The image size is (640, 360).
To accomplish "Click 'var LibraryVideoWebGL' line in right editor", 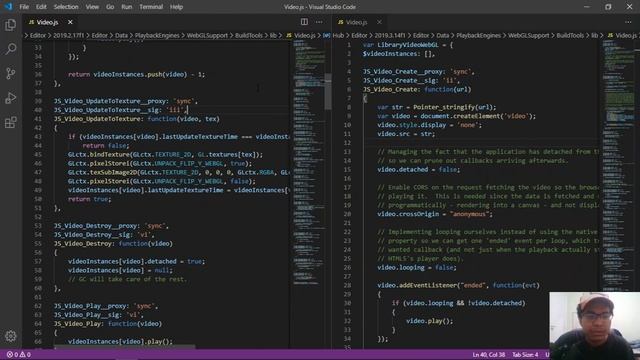I will click(408, 45).
